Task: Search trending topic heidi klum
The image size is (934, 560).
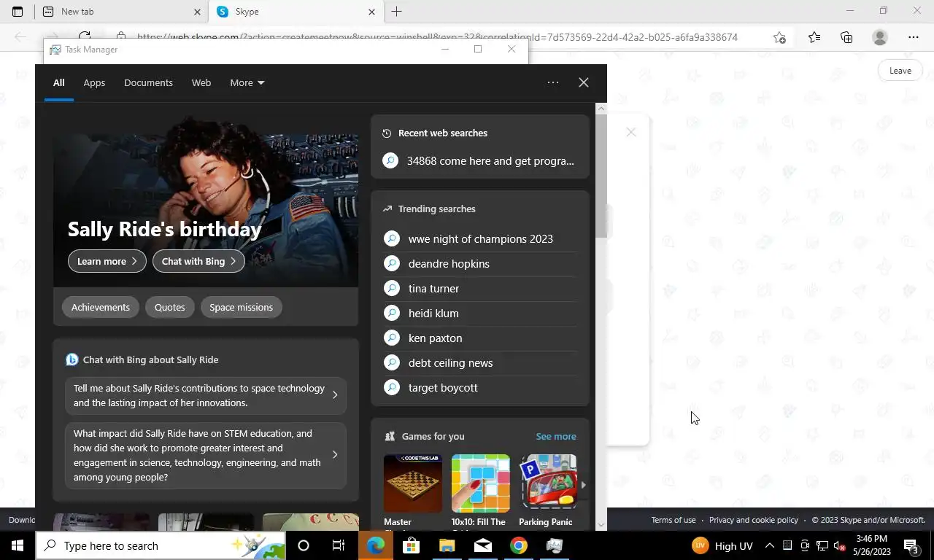Action: tap(479, 313)
